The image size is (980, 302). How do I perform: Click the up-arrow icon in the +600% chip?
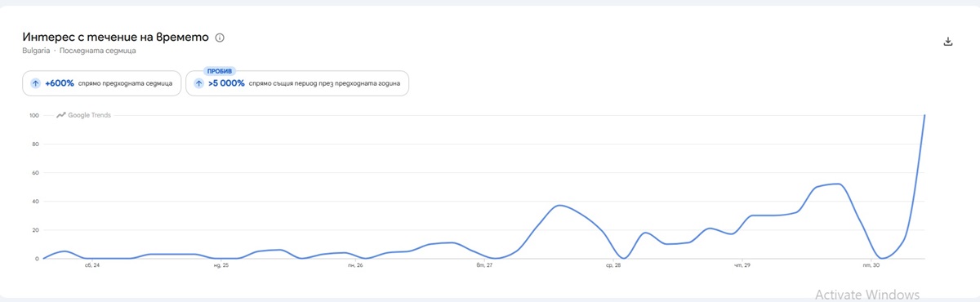[x=35, y=83]
